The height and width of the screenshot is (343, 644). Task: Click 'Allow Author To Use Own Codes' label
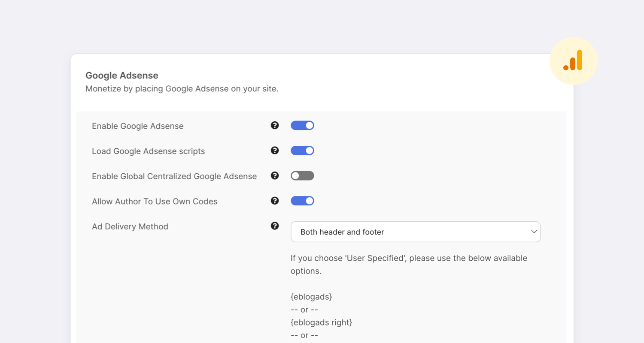(x=155, y=202)
